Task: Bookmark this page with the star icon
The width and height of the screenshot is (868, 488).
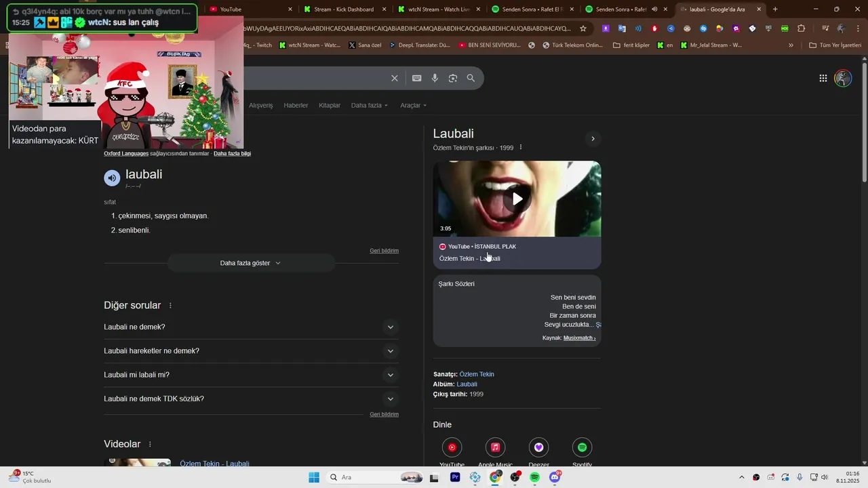Action: 583,28
